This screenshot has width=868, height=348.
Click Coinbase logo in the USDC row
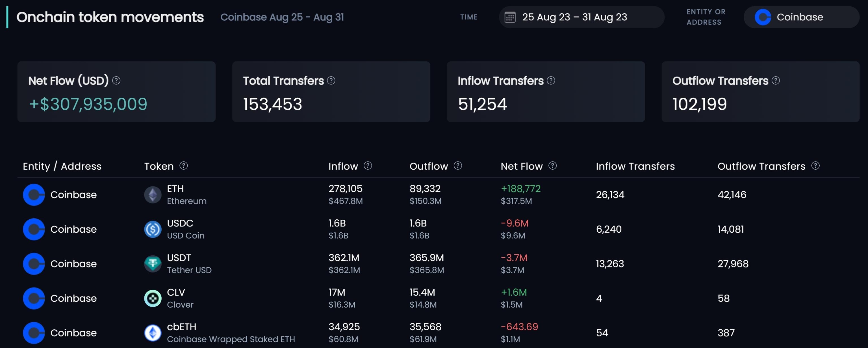(34, 229)
